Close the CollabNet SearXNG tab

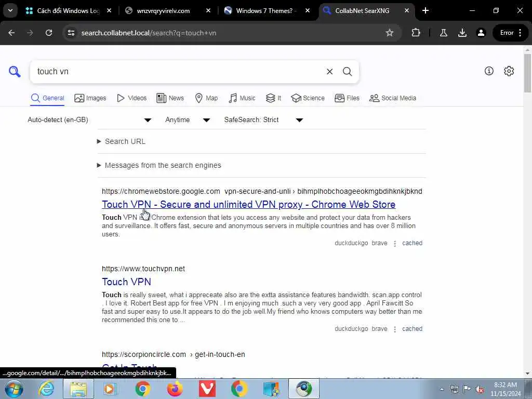[406, 11]
